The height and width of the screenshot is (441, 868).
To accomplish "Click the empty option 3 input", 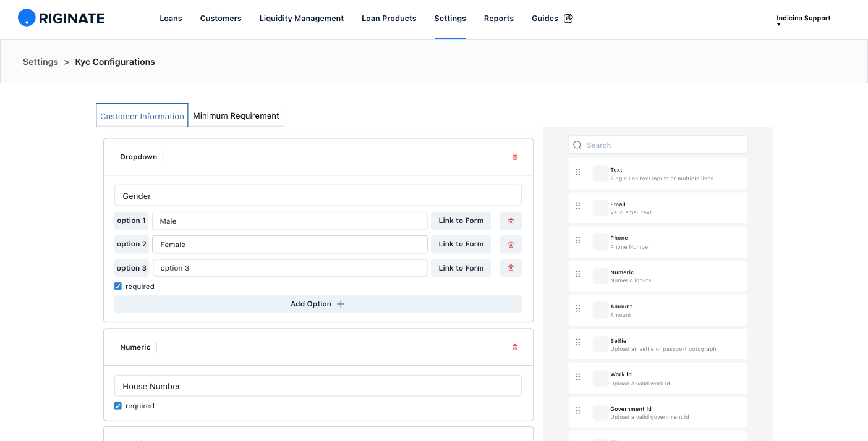I will 290,268.
